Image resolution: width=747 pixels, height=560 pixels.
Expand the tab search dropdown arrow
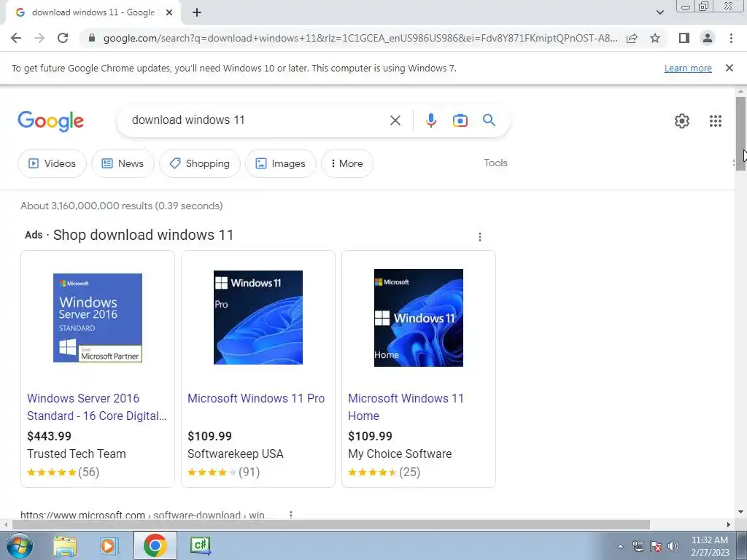(659, 12)
